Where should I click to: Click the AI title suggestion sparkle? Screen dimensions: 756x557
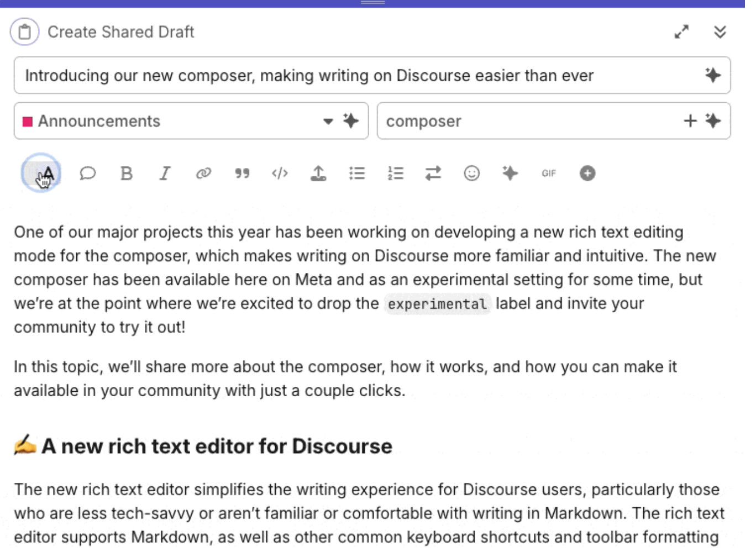713,75
